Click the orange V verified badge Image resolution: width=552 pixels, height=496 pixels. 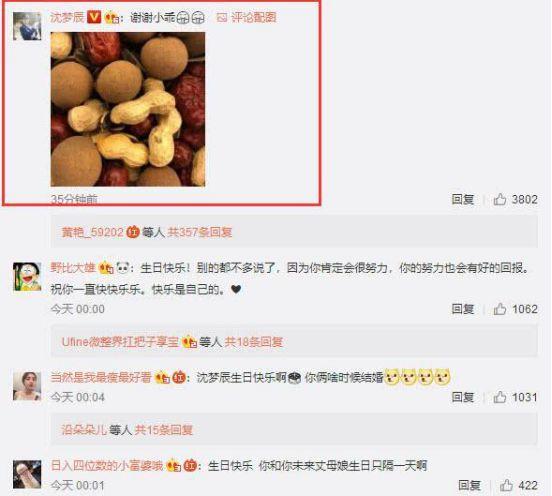point(94,17)
